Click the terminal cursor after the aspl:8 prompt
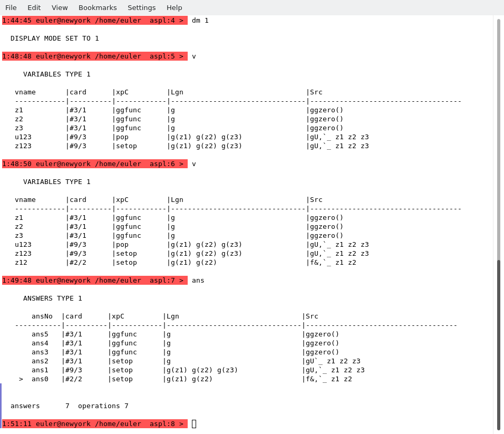Screen dimensions: 504x434 pos(194,424)
